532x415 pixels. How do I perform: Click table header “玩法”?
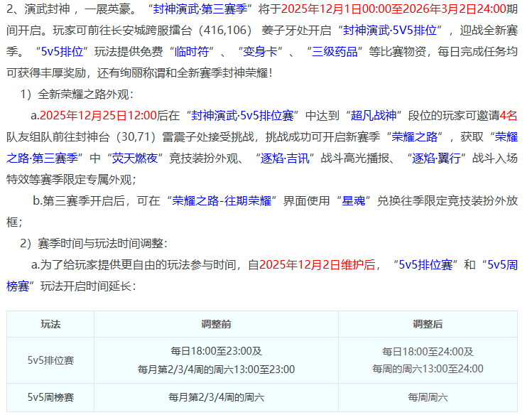point(50,324)
